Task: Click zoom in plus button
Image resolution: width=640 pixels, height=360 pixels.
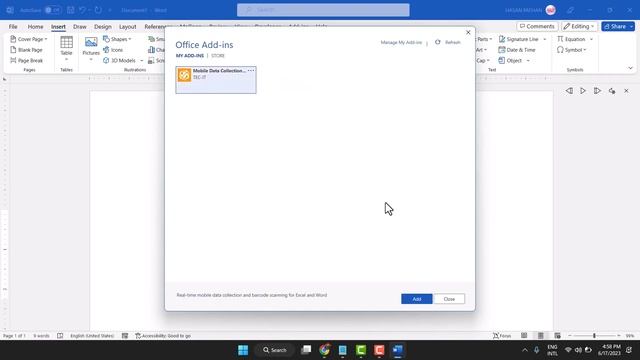Action: coord(619,336)
